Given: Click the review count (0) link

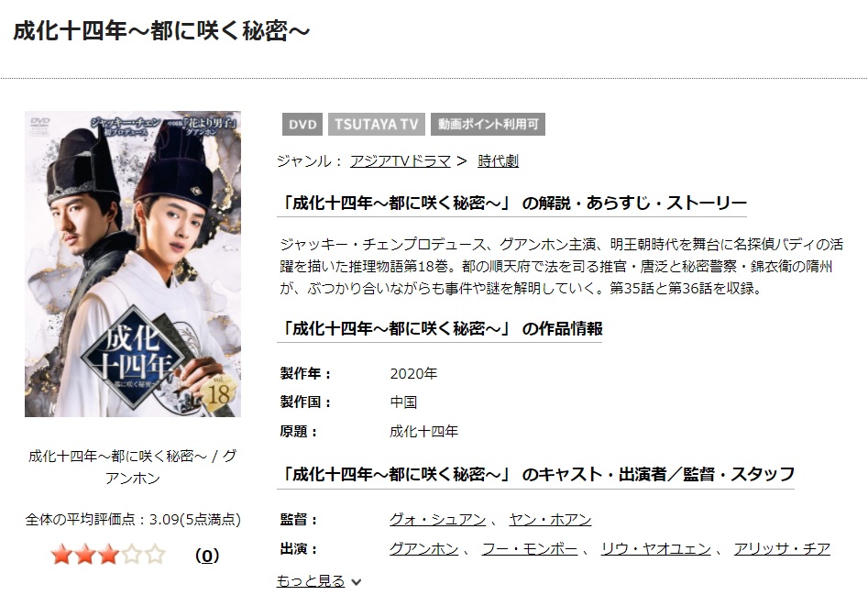Looking at the screenshot, I should 207,556.
